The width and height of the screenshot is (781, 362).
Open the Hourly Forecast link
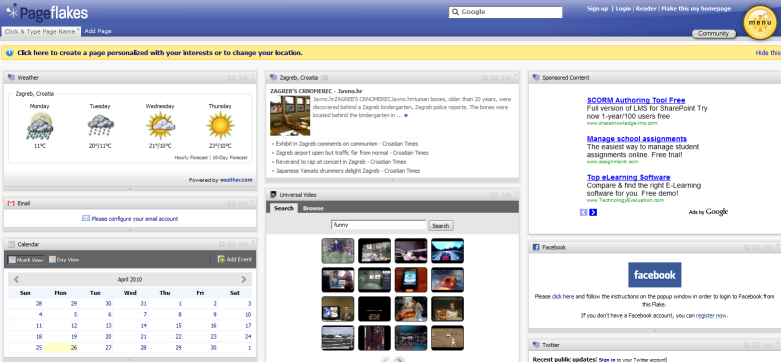click(x=192, y=157)
